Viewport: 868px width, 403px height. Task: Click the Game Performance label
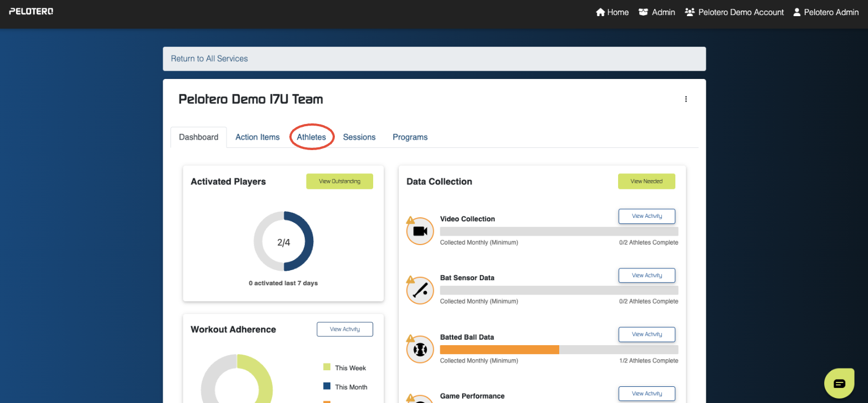pos(473,396)
